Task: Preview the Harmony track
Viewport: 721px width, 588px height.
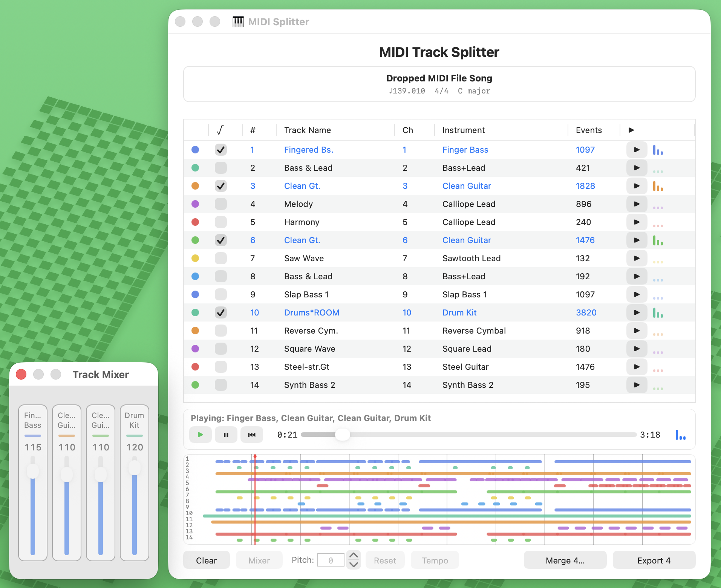Action: tap(637, 222)
